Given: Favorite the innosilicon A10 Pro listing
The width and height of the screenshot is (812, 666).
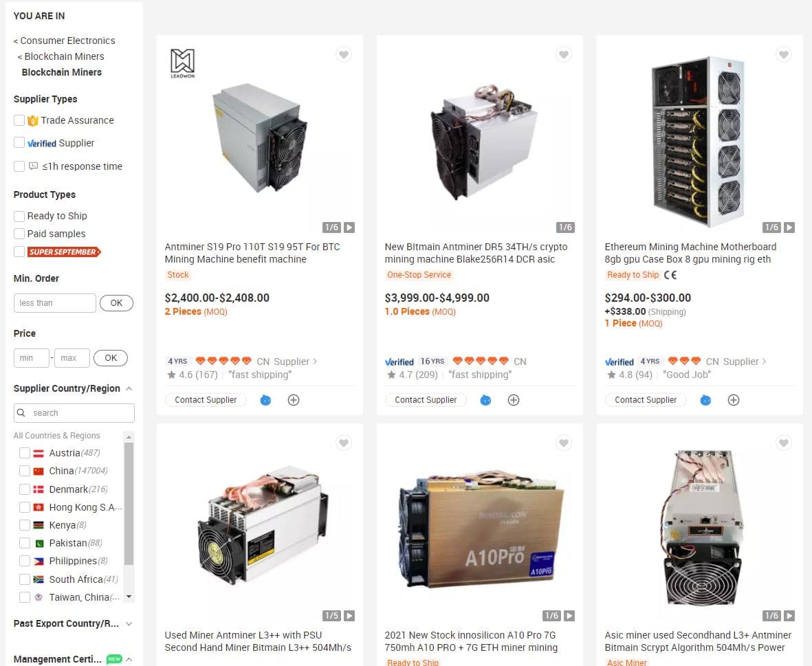Looking at the screenshot, I should point(563,443).
